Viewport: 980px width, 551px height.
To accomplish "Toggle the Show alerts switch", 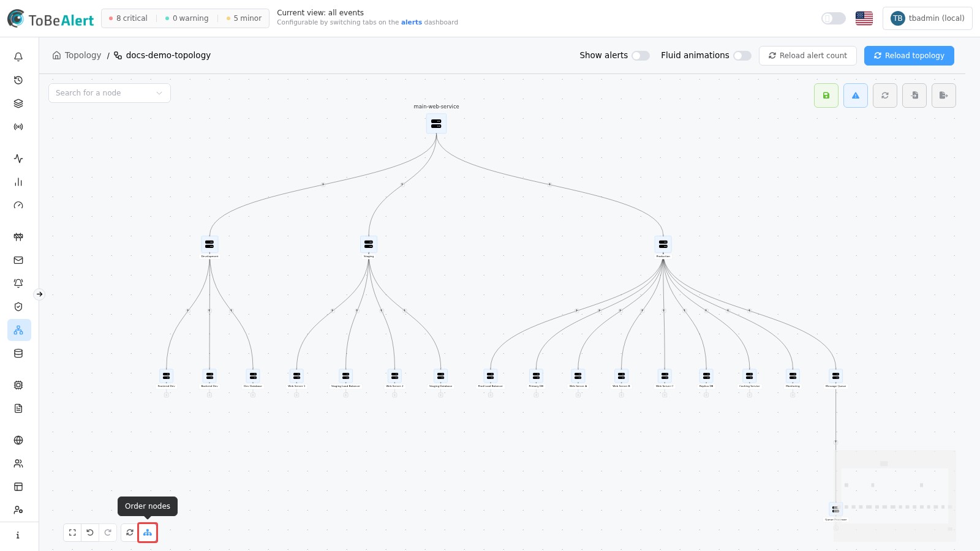I will 641,56.
